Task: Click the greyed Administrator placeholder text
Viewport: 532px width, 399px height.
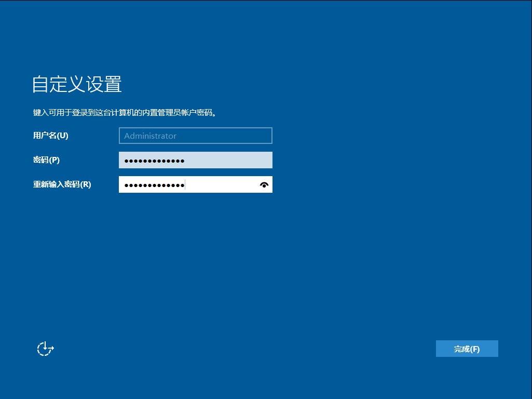Action: pyautogui.click(x=150, y=136)
